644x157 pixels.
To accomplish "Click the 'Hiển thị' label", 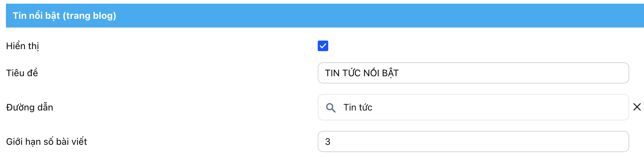I will coord(22,46).
